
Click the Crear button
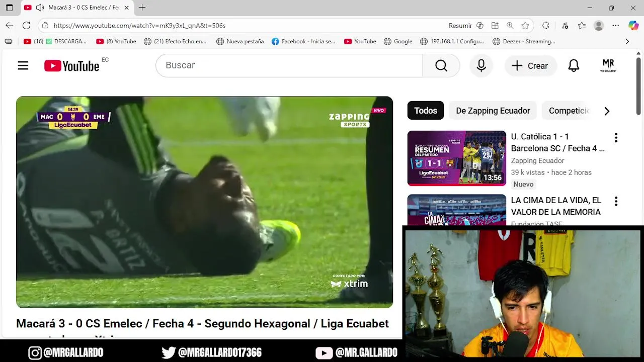(x=530, y=66)
